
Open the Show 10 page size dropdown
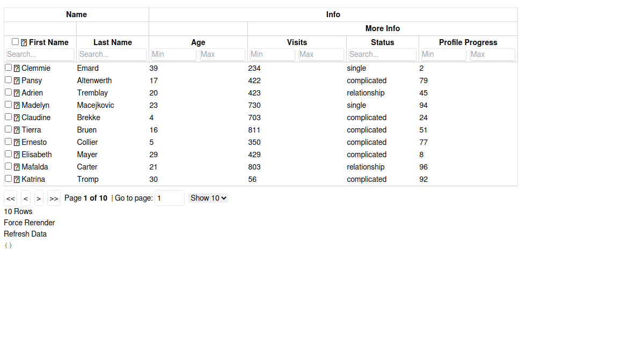coord(208,198)
